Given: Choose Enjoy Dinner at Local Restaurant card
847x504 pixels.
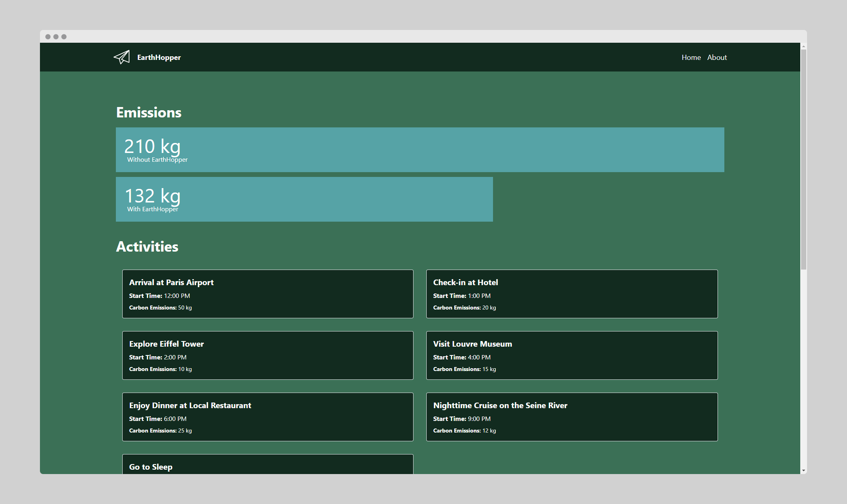Looking at the screenshot, I should (x=268, y=417).
